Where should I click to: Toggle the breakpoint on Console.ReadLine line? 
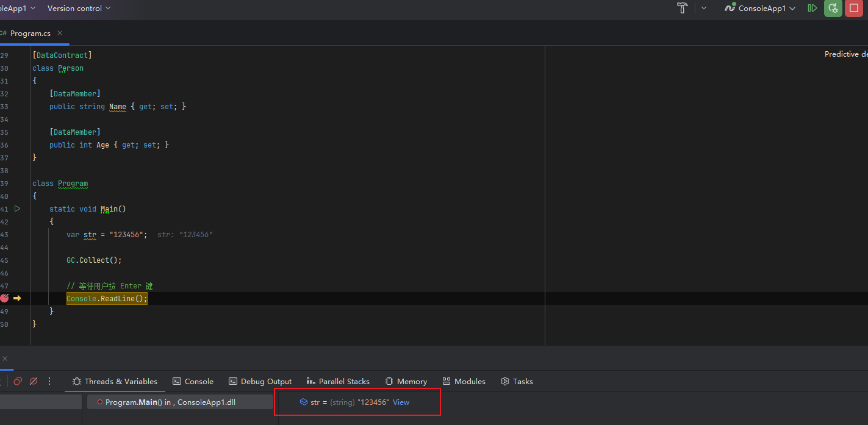[x=5, y=298]
